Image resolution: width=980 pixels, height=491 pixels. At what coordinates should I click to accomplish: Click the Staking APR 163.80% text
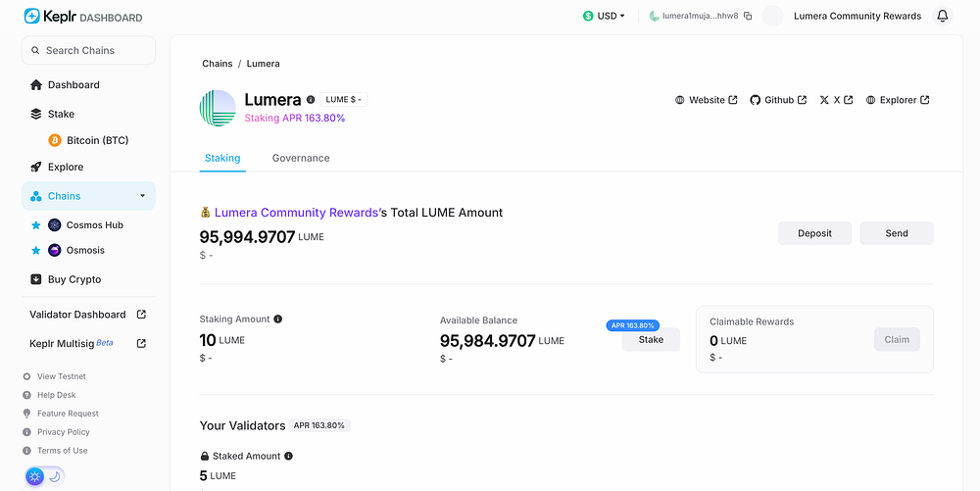(x=294, y=118)
